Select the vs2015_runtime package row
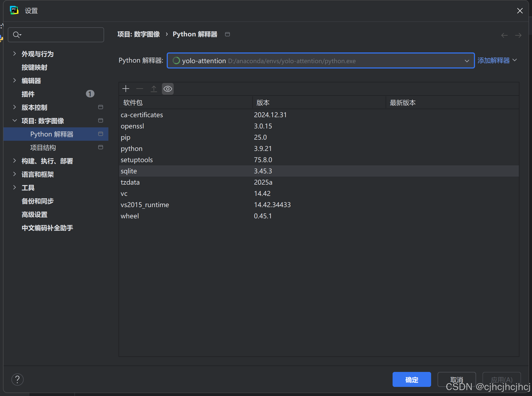 (319, 205)
